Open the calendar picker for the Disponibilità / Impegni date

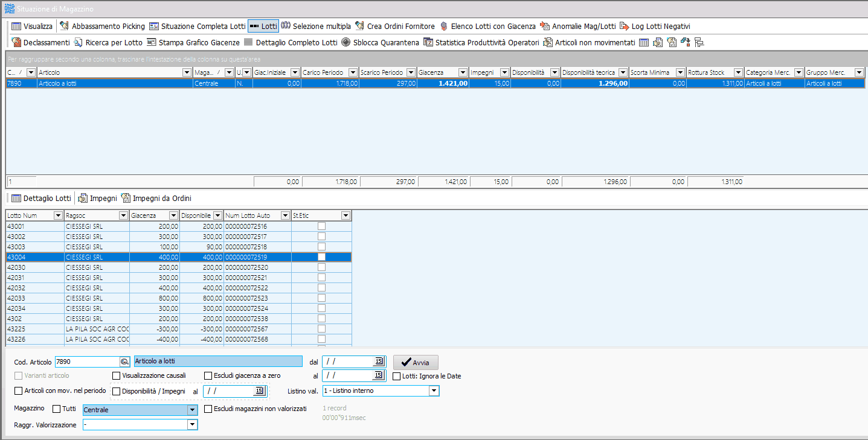pos(259,391)
